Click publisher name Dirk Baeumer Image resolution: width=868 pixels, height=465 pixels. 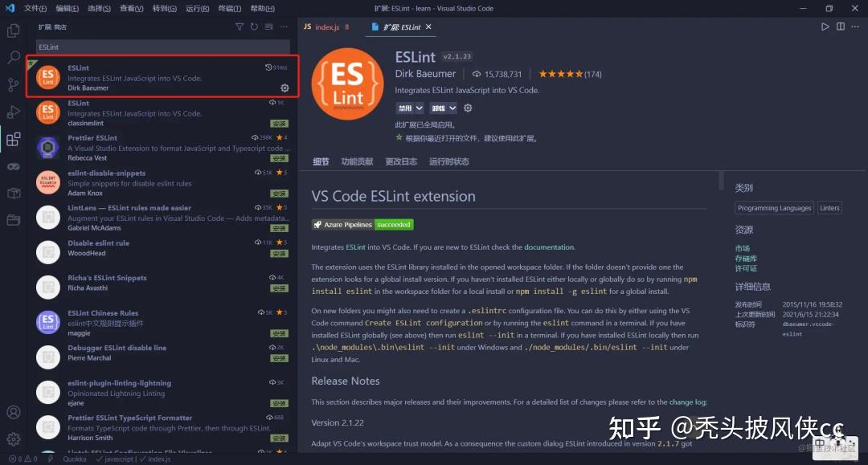(x=425, y=74)
